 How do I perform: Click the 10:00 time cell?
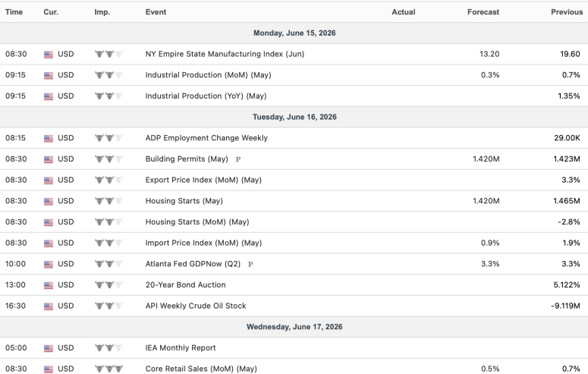pos(15,264)
